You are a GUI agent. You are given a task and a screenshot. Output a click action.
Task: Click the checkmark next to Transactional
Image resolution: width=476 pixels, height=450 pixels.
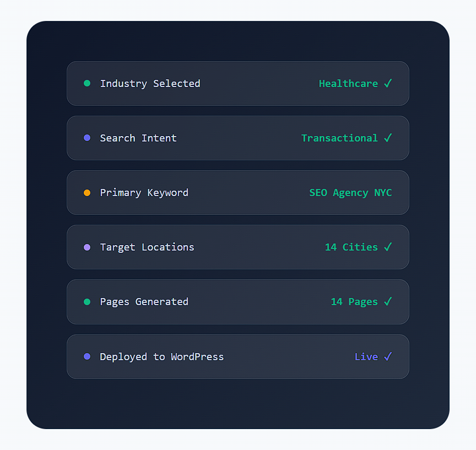pos(388,138)
